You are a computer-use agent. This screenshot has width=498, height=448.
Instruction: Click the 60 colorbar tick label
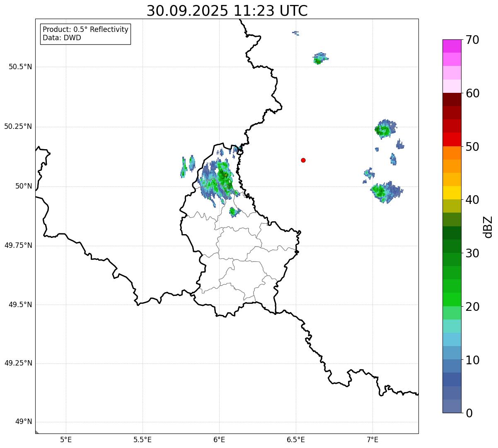click(x=472, y=93)
